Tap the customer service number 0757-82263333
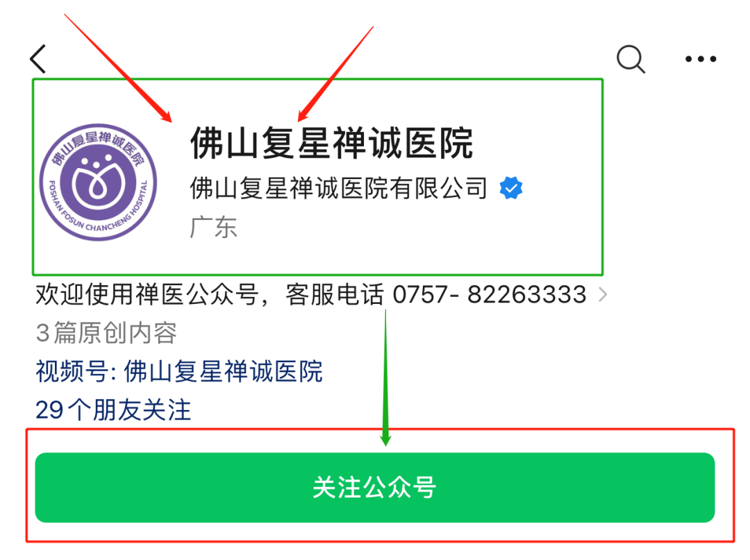This screenshot has height=560, width=750. [490, 294]
